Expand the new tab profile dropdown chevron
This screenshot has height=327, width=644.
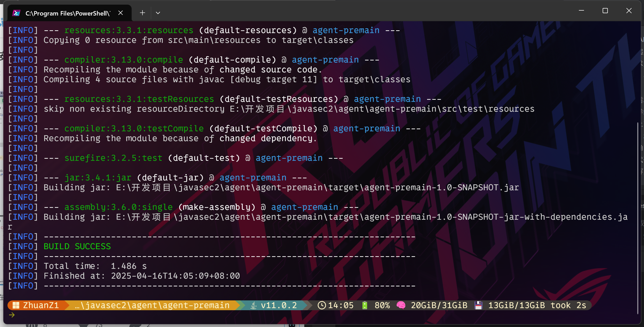(x=158, y=13)
